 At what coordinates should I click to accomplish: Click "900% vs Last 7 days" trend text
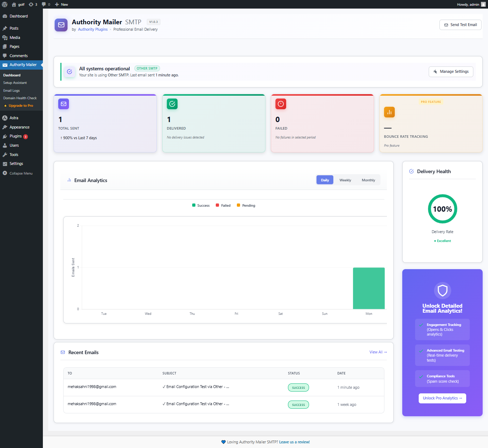79,138
